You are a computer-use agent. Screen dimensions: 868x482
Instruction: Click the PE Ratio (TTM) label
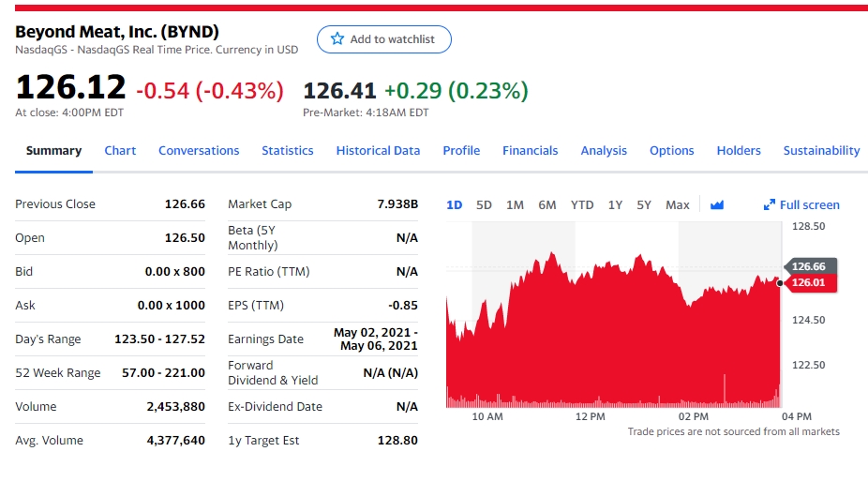268,271
